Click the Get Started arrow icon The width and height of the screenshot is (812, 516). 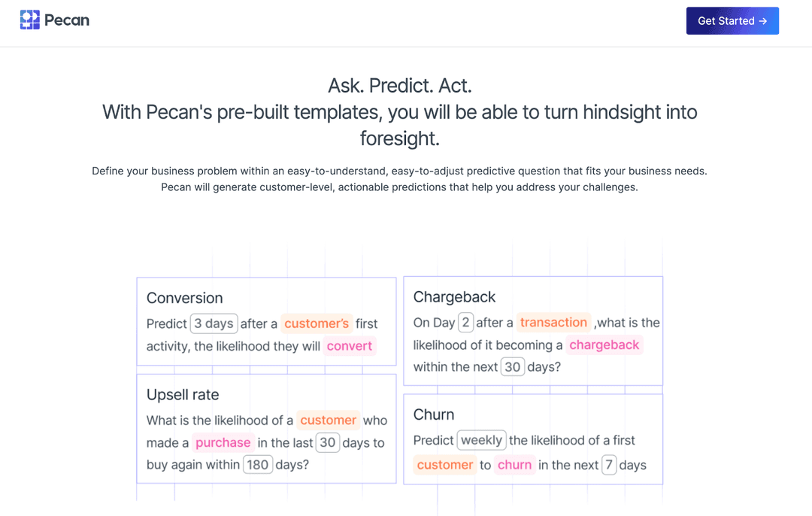pos(762,20)
